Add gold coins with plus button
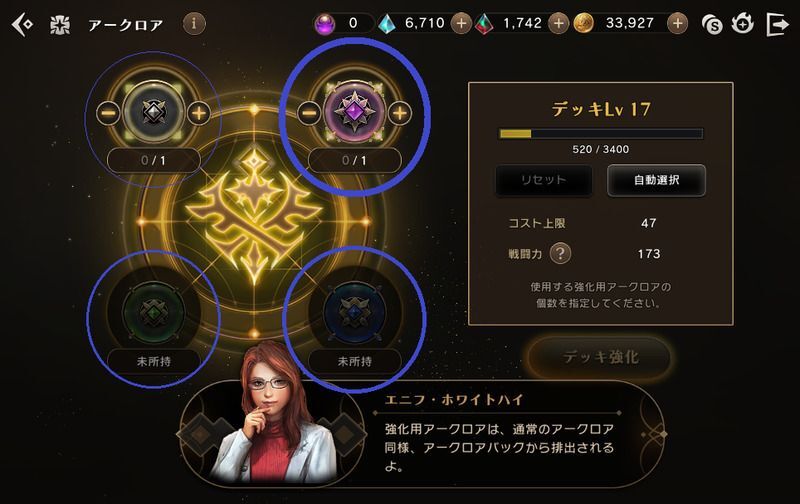 (x=678, y=23)
